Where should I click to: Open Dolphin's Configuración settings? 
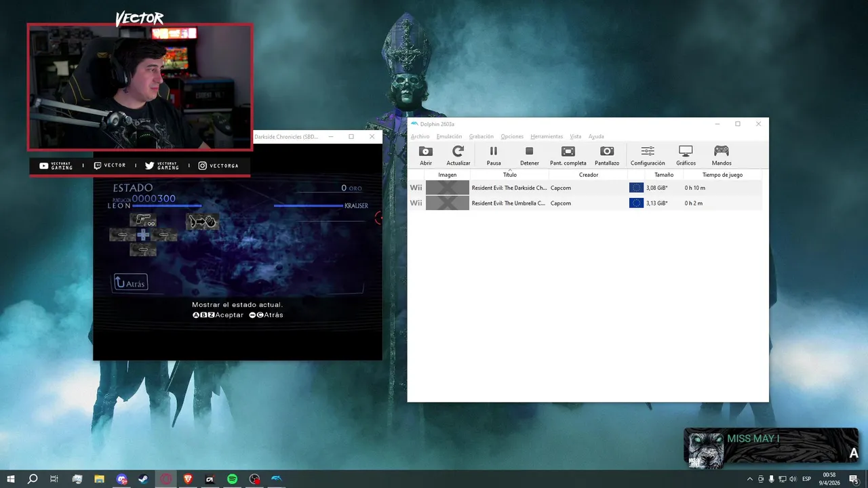point(648,155)
